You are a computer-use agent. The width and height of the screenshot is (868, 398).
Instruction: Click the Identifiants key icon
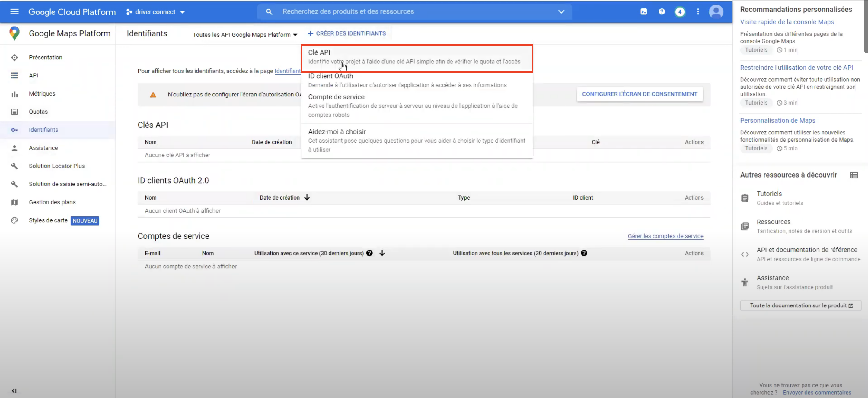14,130
